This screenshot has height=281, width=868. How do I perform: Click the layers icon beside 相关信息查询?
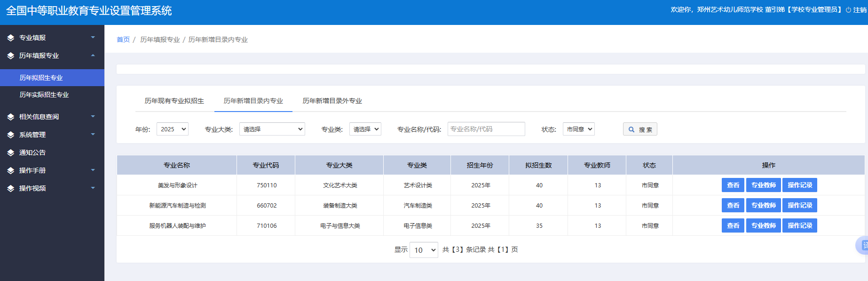pos(10,117)
